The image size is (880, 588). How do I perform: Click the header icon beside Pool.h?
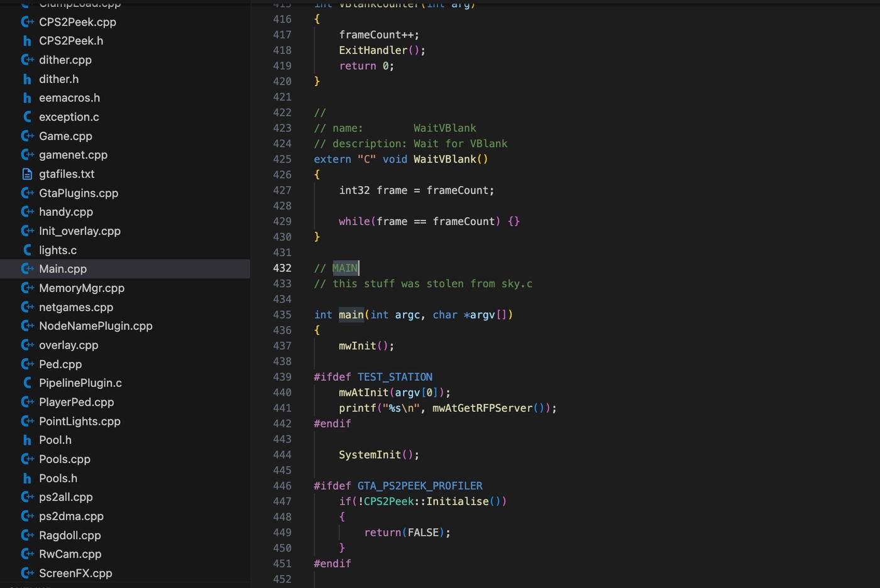click(x=27, y=440)
